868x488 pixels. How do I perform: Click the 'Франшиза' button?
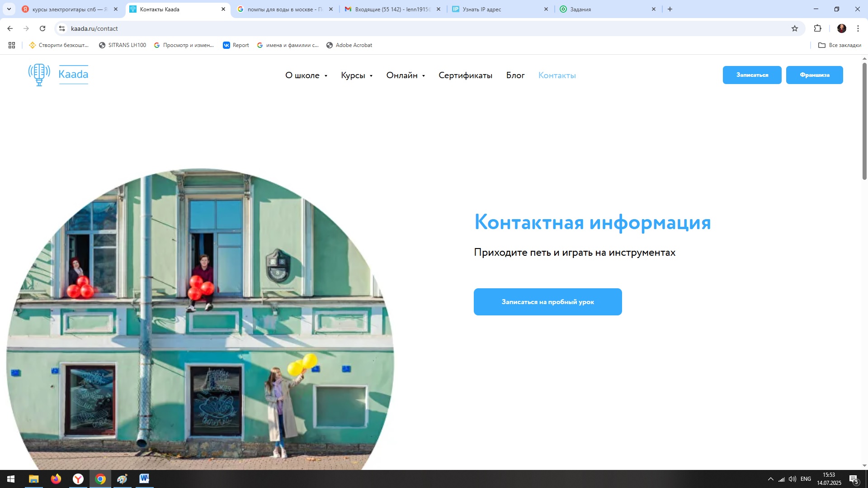coord(814,75)
